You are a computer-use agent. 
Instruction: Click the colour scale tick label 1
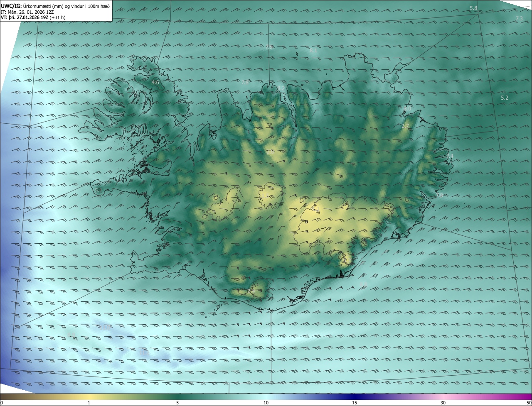pos(89,403)
